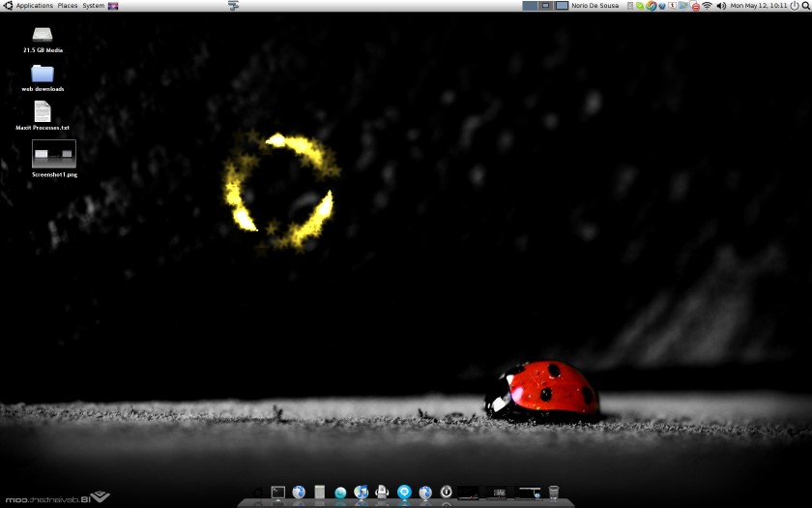Viewport: 812px width, 508px height.
Task: Open the Places menu
Action: 68,6
